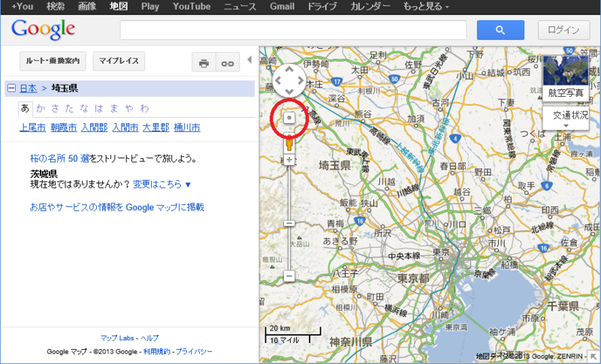Click the ログイン button
Screen dimensions: 601x364
coord(564,30)
